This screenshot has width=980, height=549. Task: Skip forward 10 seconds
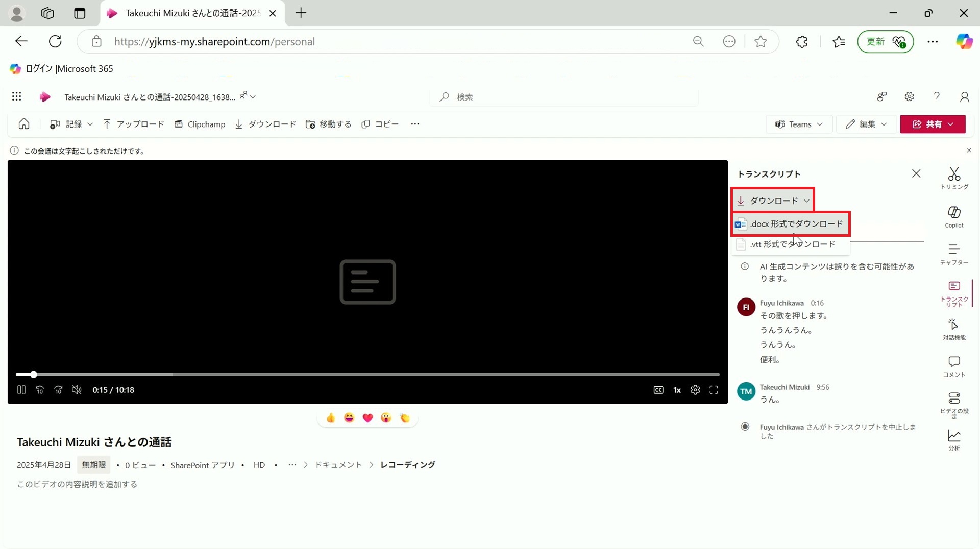tap(58, 390)
